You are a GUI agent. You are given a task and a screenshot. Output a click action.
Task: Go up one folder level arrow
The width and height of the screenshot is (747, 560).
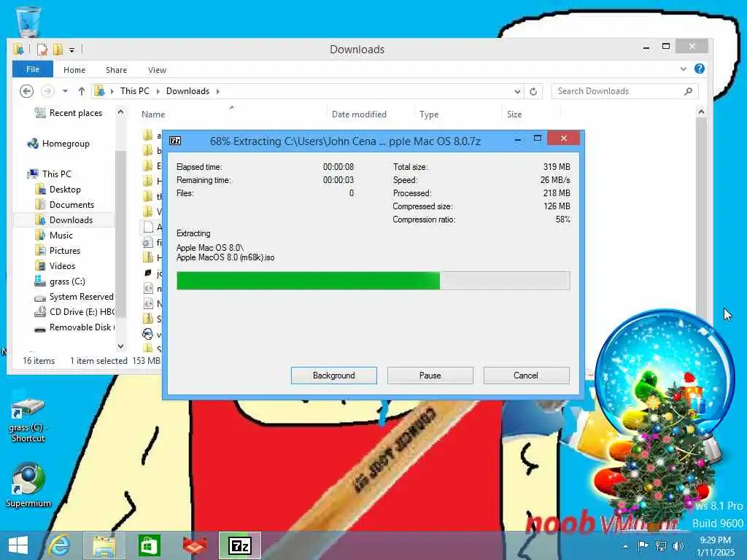point(82,91)
